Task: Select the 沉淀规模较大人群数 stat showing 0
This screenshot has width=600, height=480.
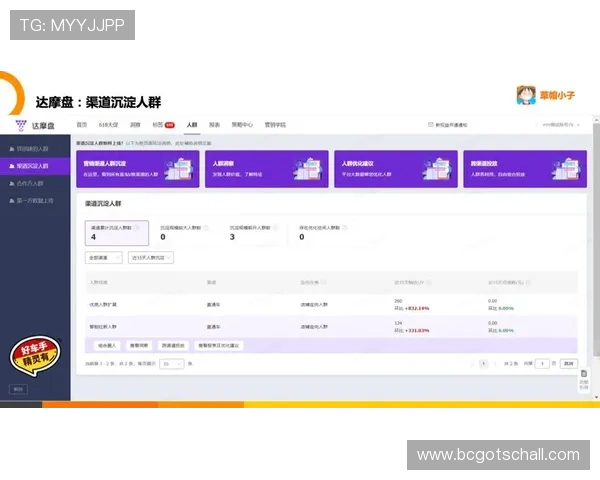Action: click(184, 233)
